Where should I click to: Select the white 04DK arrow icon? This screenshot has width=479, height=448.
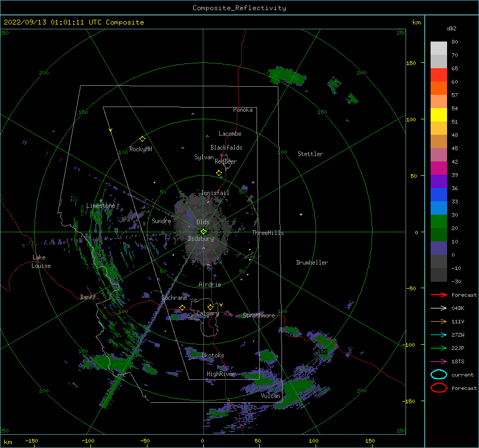pyautogui.click(x=439, y=308)
